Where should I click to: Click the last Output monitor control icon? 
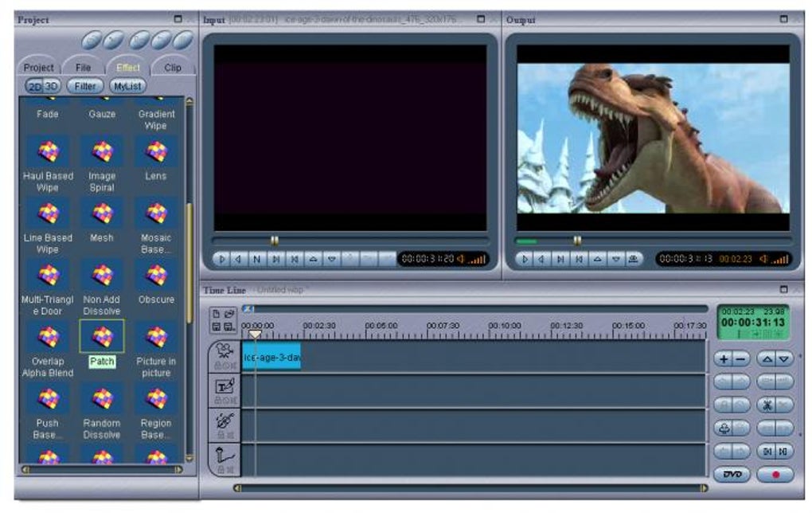tap(633, 259)
